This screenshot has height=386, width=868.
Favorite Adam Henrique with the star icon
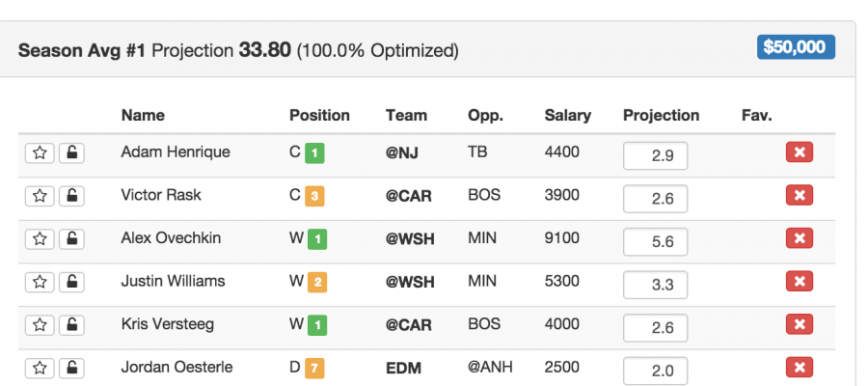(x=40, y=152)
